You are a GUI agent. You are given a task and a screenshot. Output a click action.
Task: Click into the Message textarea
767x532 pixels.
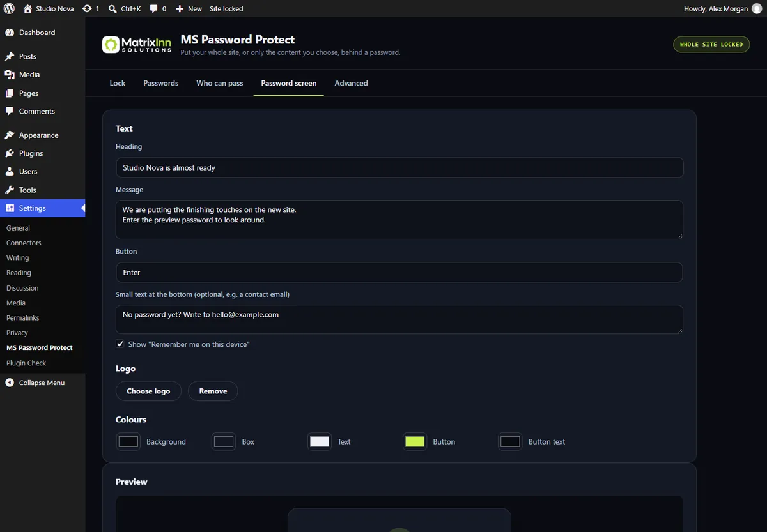point(399,220)
